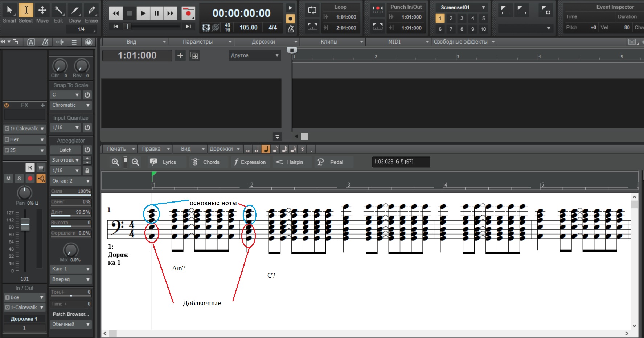Open the Chromatic scale dropdown

point(71,105)
